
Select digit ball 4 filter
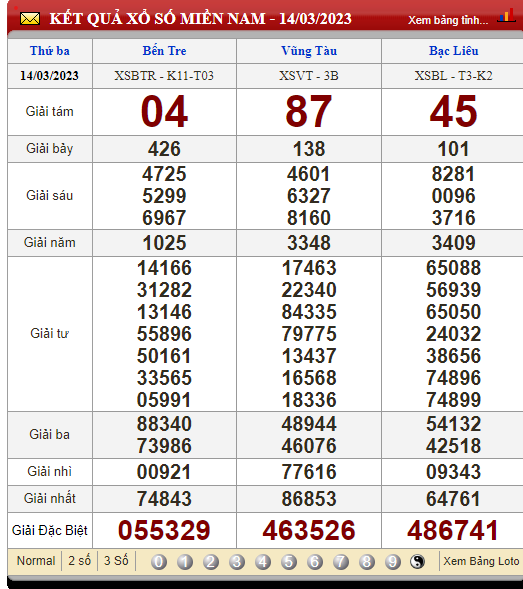click(263, 562)
